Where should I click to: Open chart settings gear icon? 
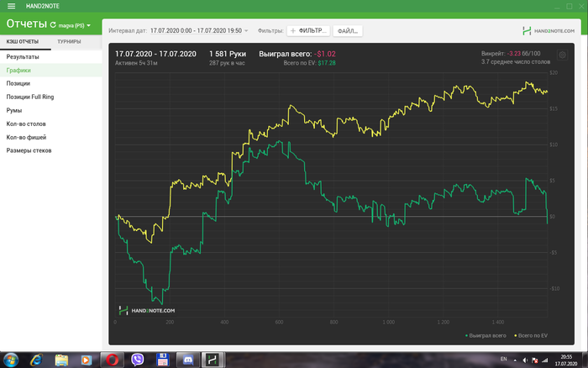562,55
